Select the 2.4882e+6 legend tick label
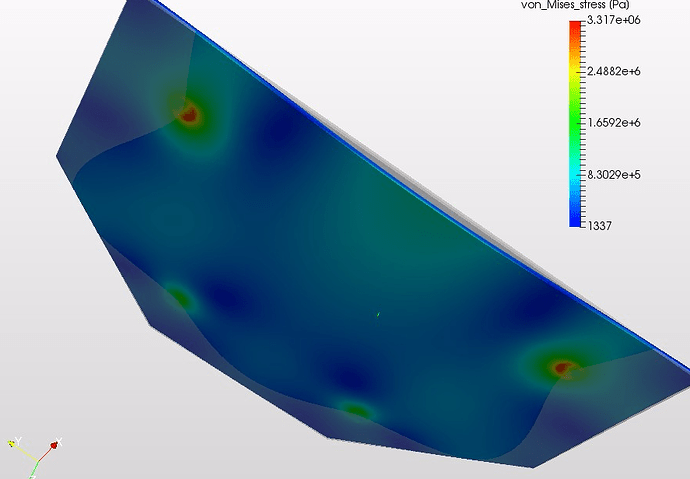 coord(613,71)
